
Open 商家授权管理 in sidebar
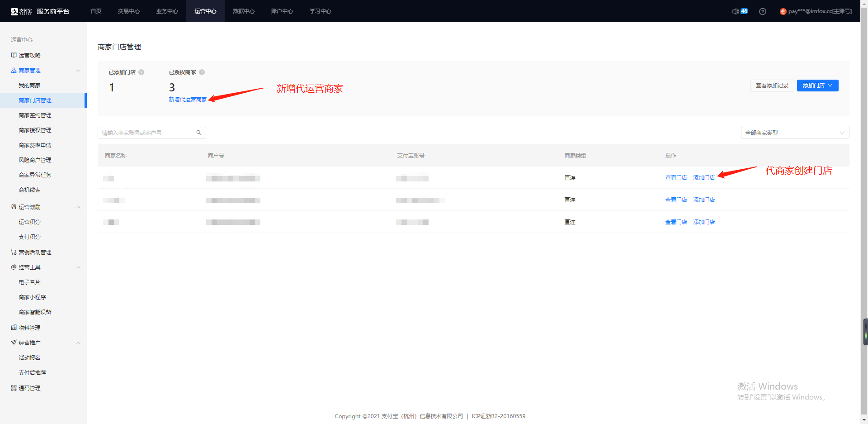click(x=35, y=130)
